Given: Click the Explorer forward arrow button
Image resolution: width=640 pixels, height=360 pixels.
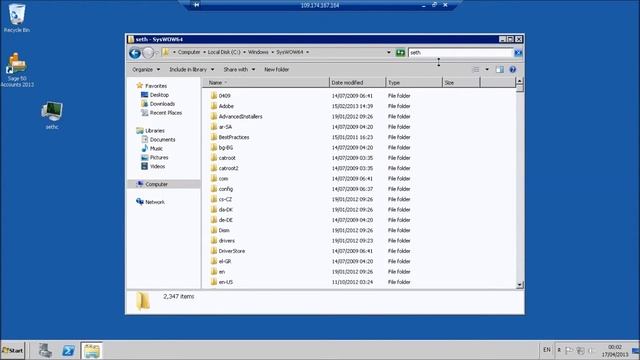Looking at the screenshot, I should coord(148,53).
